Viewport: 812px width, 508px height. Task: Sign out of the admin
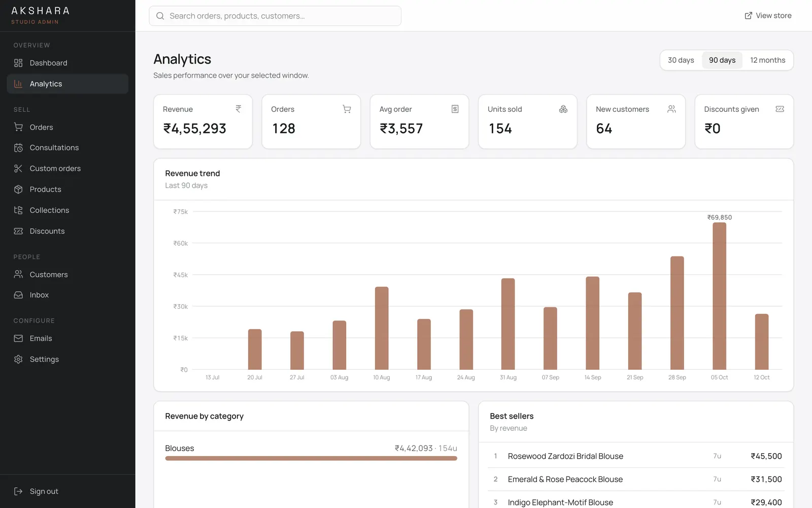[x=67, y=491]
